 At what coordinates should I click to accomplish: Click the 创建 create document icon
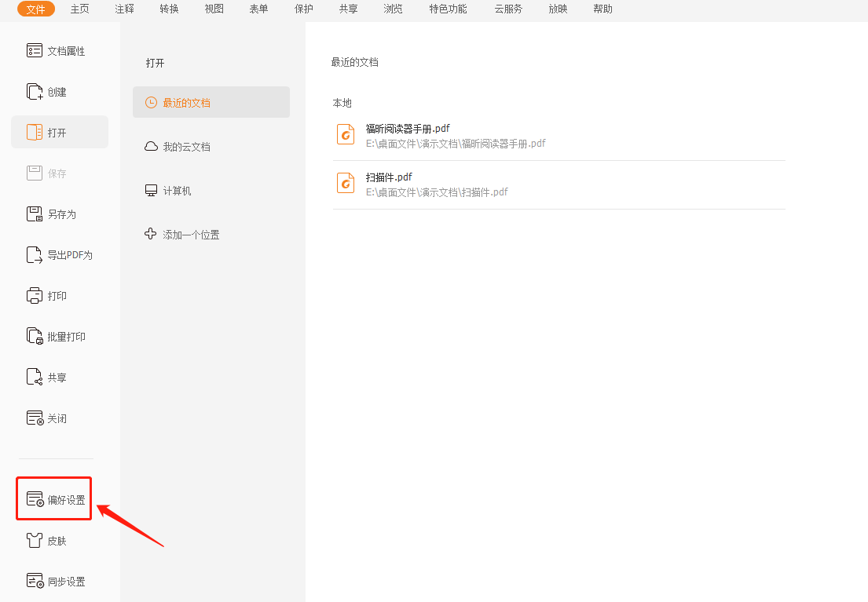pyautogui.click(x=35, y=92)
